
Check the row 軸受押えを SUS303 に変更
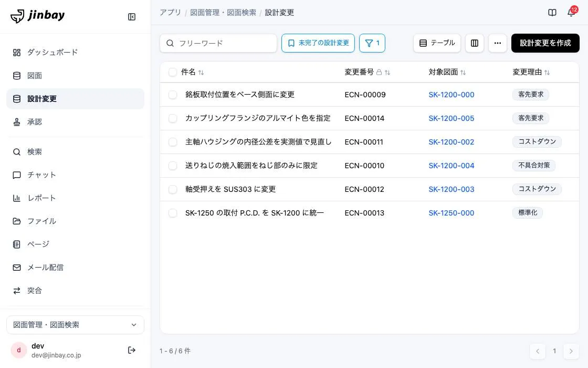point(173,189)
